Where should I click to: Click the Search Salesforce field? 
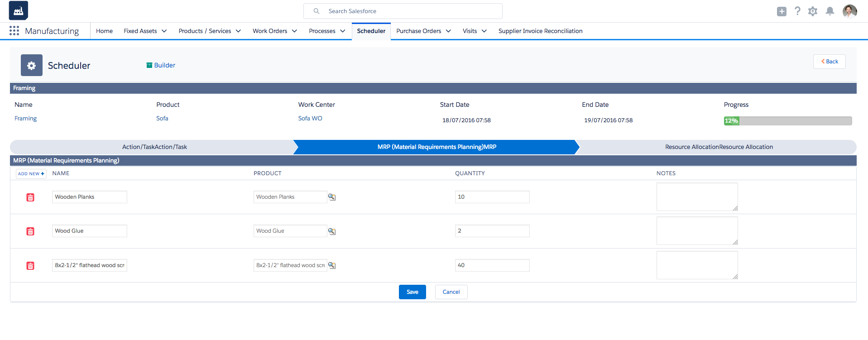[x=403, y=11]
